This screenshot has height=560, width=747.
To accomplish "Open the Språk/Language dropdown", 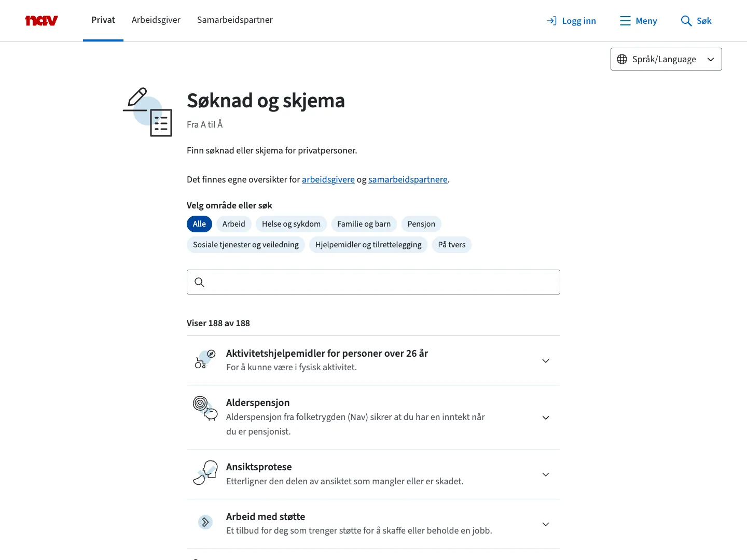I will tap(666, 59).
